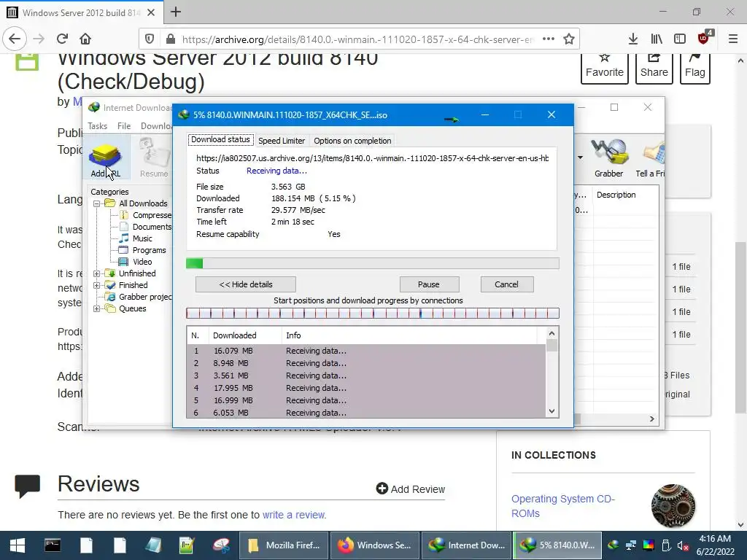This screenshot has width=747, height=560.
Task: Switch to the Download status tab
Action: (220, 139)
